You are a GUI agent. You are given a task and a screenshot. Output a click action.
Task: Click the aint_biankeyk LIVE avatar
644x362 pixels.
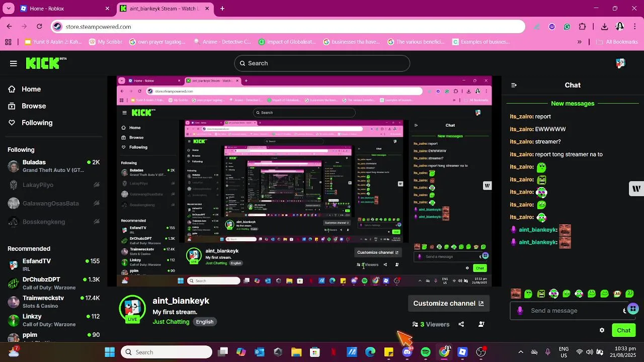132,308
